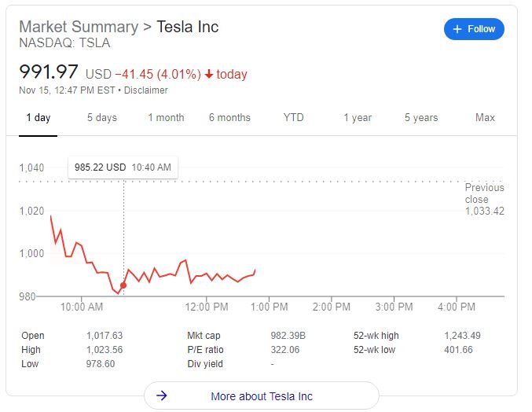Show the 1 month chart range

click(x=166, y=118)
